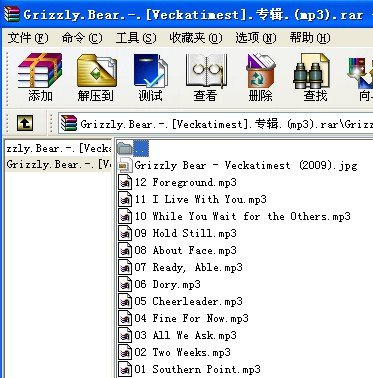Viewport: 373px width, 378px height.
Task: Select '10 While You Wait for the Others.mp3'
Action: 242,216
